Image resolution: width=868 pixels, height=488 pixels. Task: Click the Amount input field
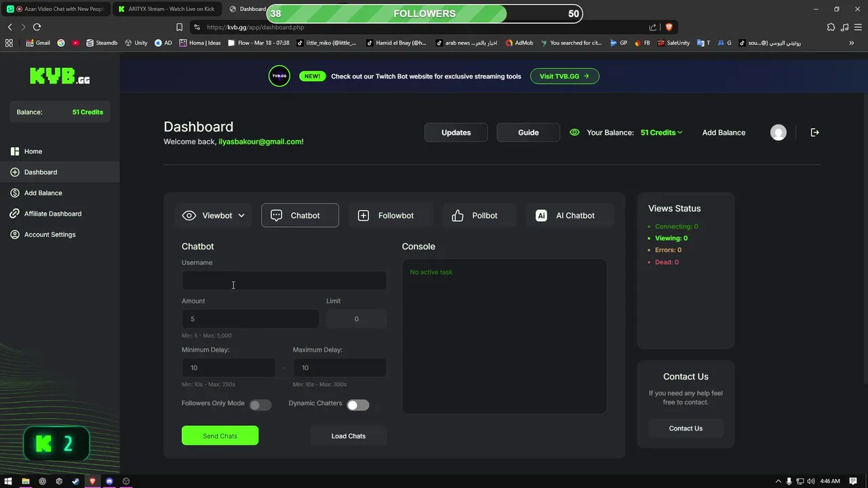(x=250, y=319)
